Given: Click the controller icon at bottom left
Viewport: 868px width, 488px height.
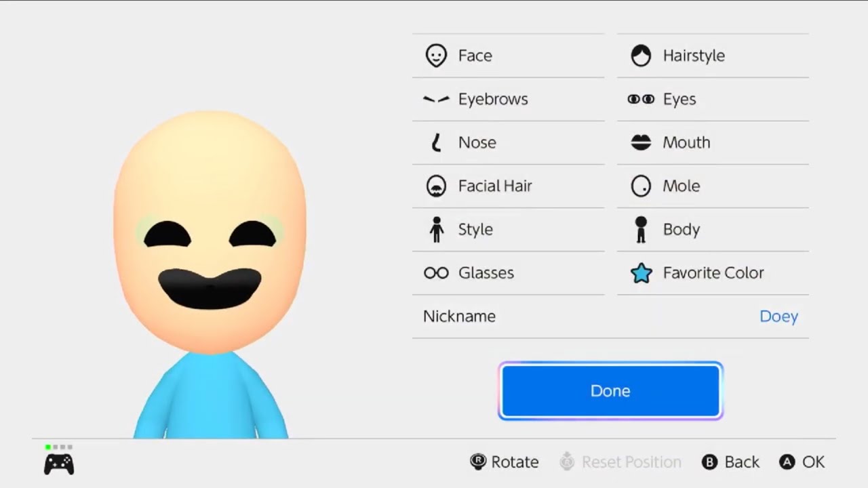Looking at the screenshot, I should pos(59,464).
